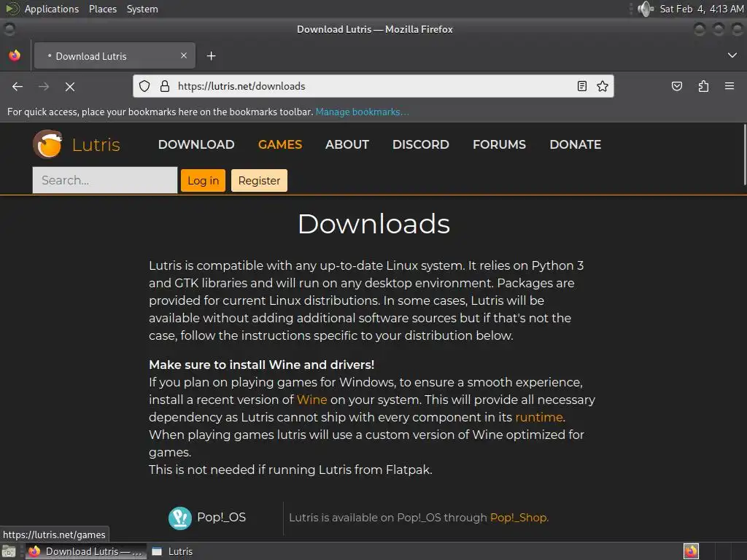Image resolution: width=747 pixels, height=560 pixels.
Task: Open DONATE in site navigation
Action: coord(576,144)
